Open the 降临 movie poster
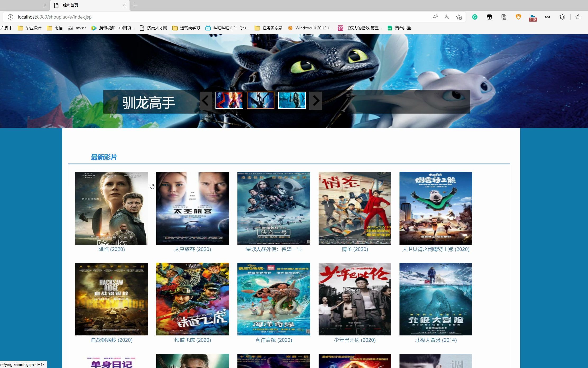The width and height of the screenshot is (588, 368). coord(112,208)
